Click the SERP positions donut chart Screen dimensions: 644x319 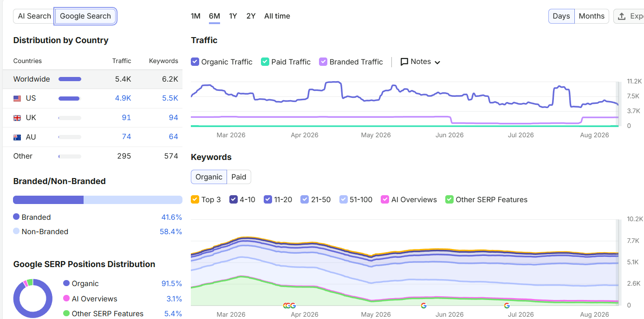(33, 298)
